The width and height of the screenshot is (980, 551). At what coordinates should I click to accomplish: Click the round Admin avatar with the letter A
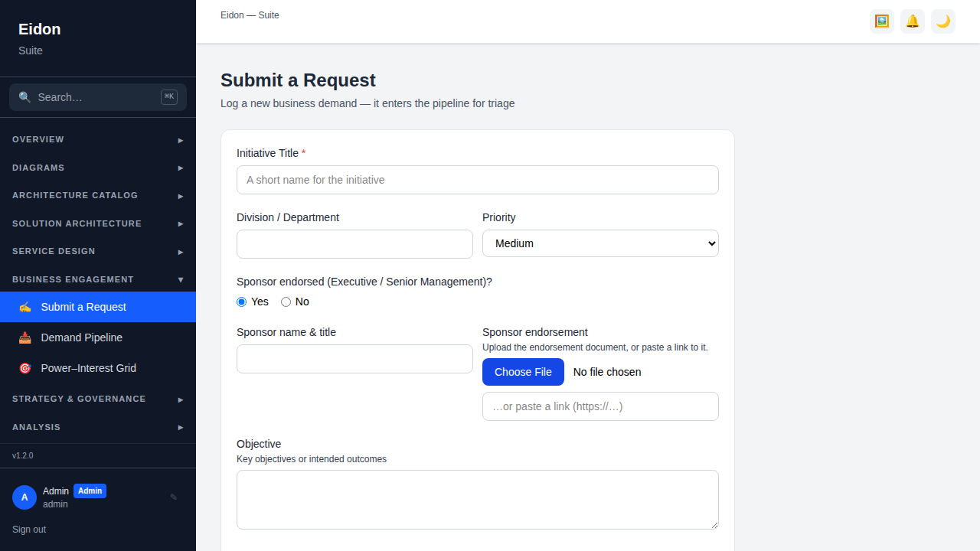click(x=24, y=497)
